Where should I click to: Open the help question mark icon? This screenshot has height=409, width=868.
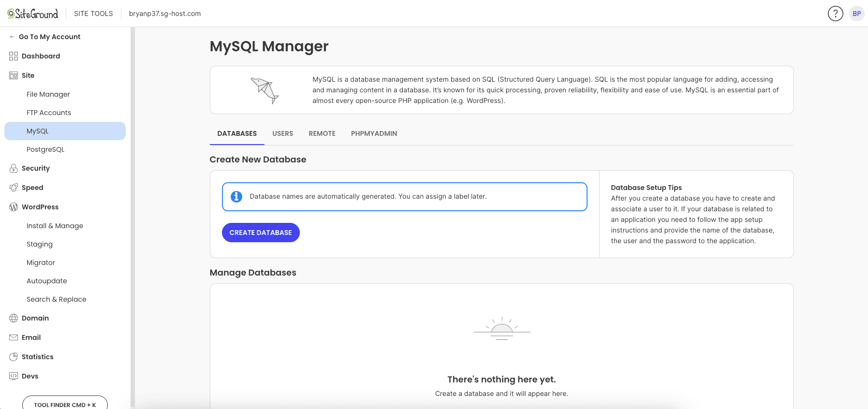(x=835, y=14)
